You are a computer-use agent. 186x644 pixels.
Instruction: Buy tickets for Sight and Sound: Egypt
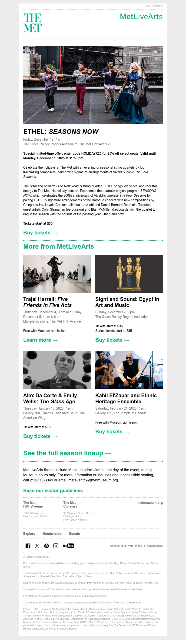pos(112,340)
